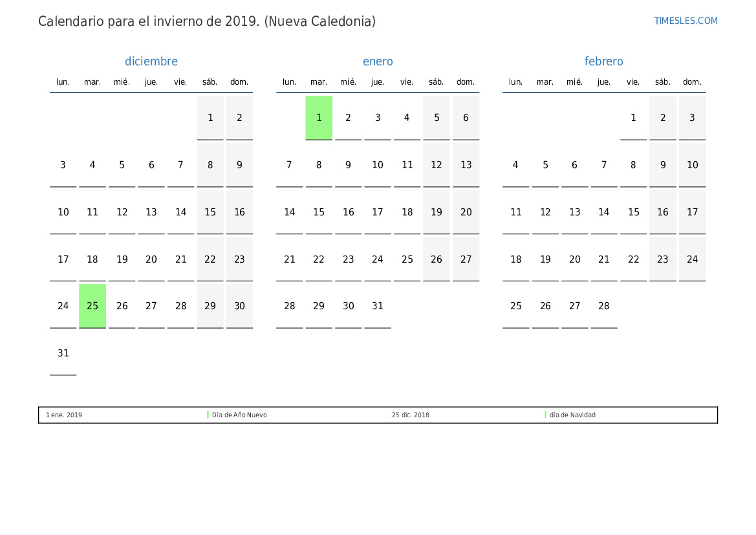Select February 20 date
Viewport: 756px width, 535px height.
click(x=574, y=259)
